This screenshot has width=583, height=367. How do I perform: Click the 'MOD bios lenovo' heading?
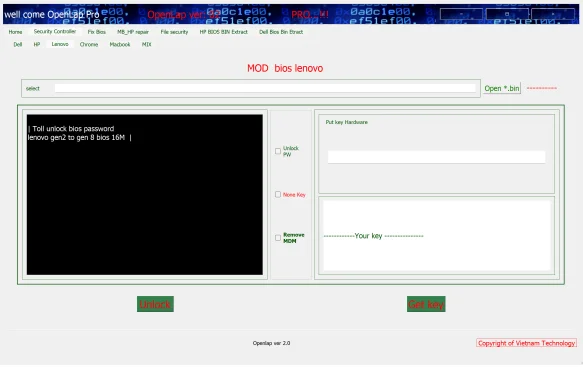coord(285,68)
